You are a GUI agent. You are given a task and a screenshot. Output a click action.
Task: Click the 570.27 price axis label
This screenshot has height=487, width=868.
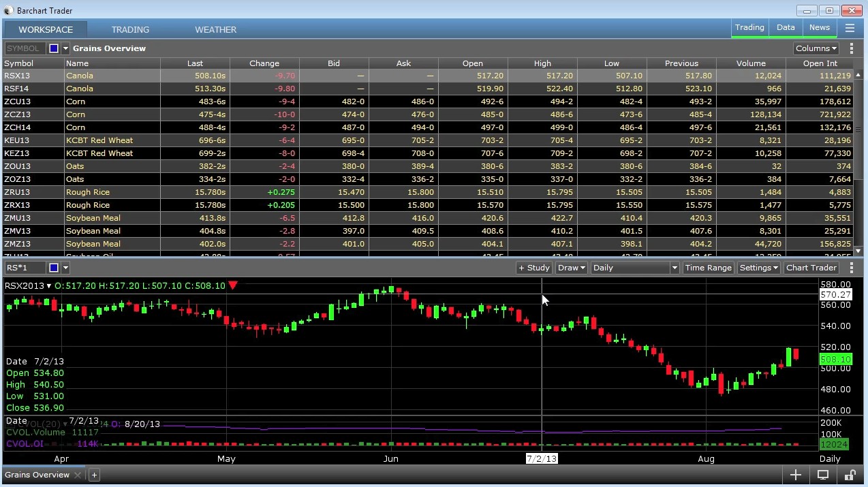[x=835, y=295]
